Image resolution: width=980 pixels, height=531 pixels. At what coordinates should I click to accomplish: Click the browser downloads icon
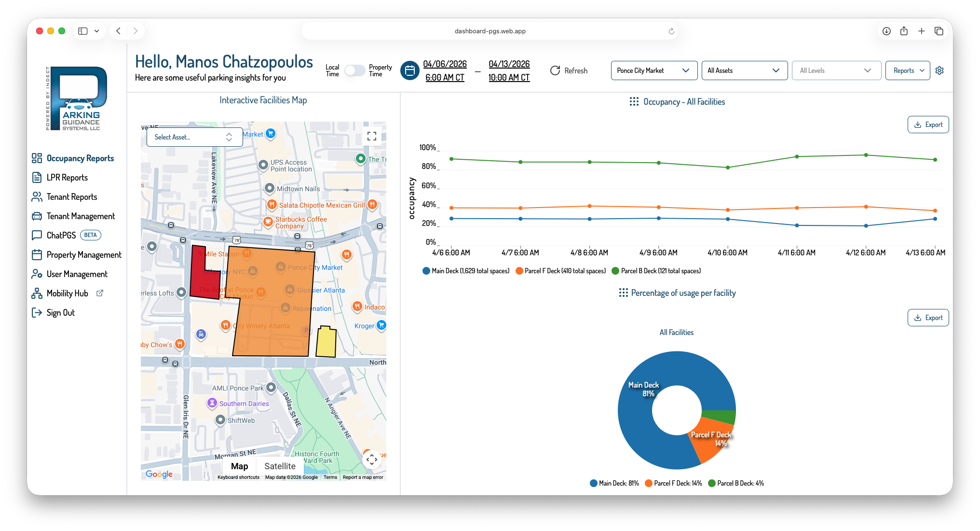tap(886, 31)
